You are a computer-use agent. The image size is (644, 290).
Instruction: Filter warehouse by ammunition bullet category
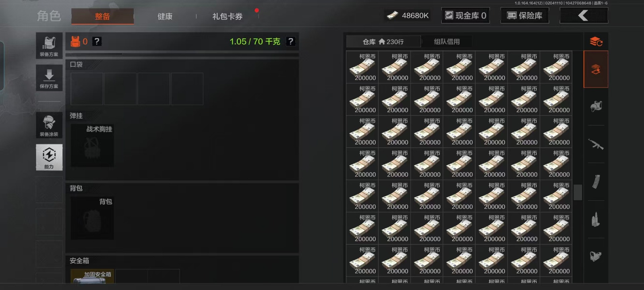pos(596,220)
